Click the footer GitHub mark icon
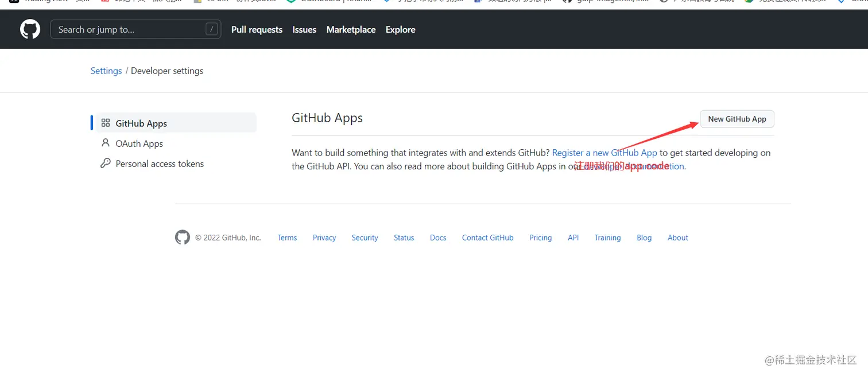The image size is (868, 377). coord(183,238)
